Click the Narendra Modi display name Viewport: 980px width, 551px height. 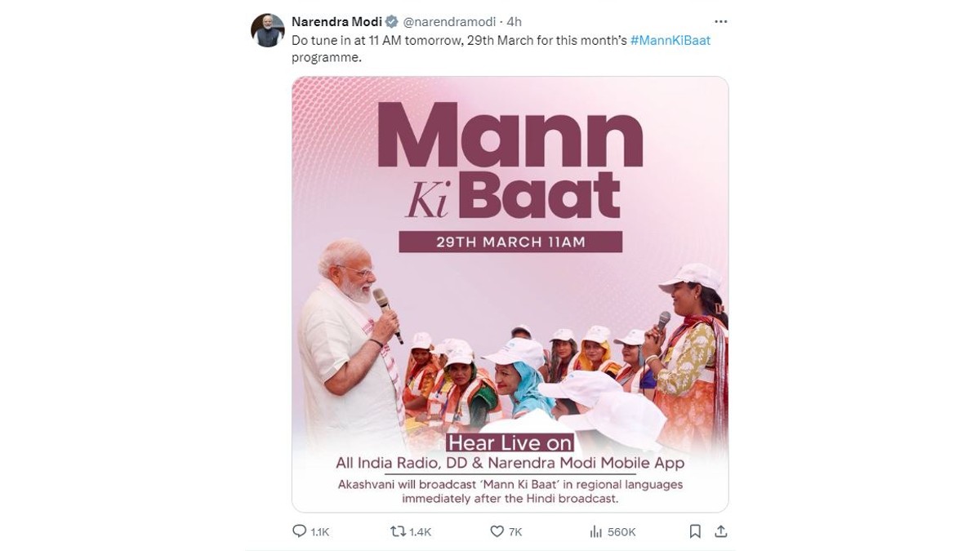point(336,21)
